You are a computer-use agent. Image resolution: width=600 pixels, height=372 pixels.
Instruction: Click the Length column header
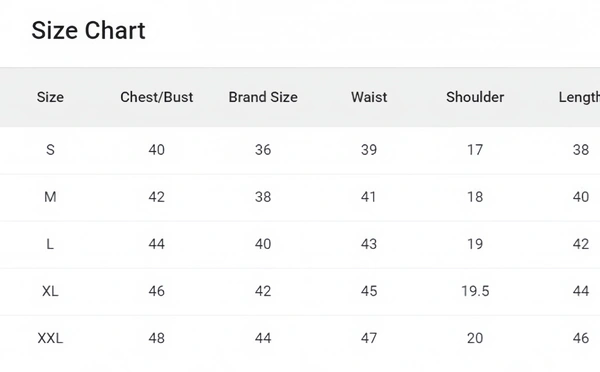tap(579, 97)
